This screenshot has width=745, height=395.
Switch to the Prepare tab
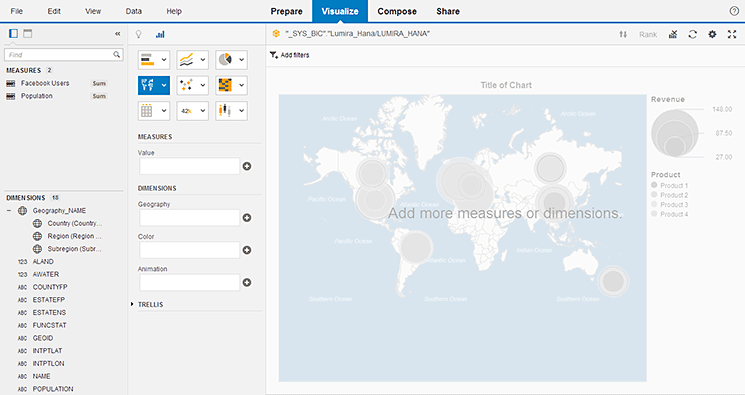coord(287,11)
